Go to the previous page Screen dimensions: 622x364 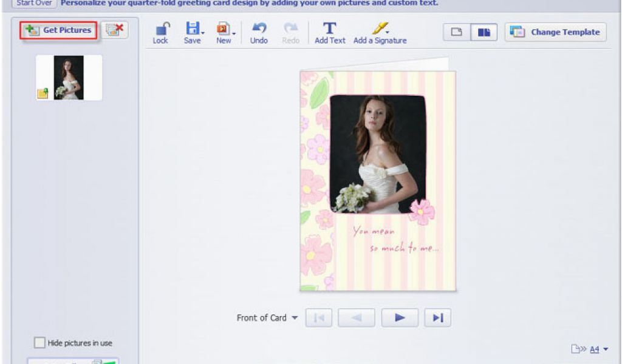pos(356,318)
